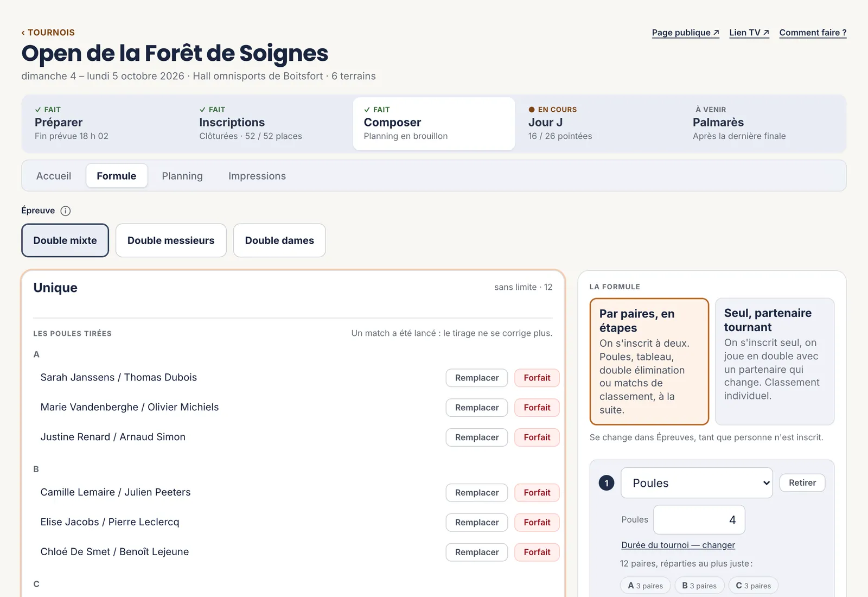The image size is (868, 597).
Task: Open the 'Durée du tournoi — changer' link
Action: click(x=678, y=545)
